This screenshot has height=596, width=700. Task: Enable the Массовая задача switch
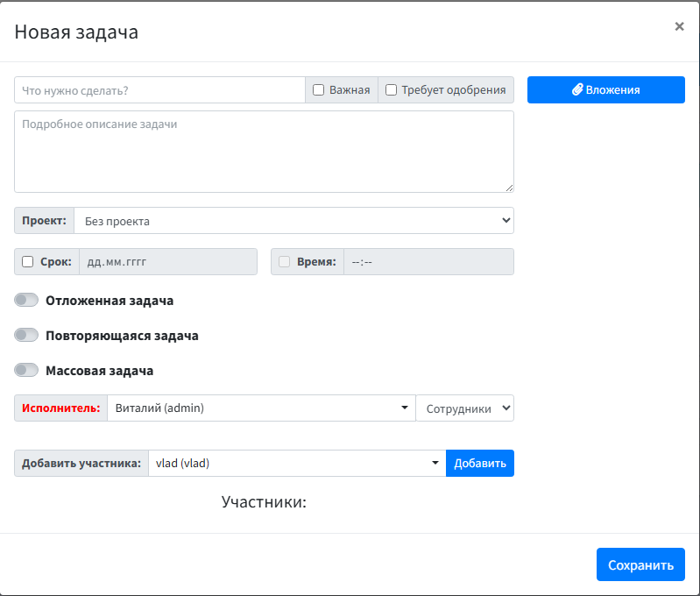point(27,371)
